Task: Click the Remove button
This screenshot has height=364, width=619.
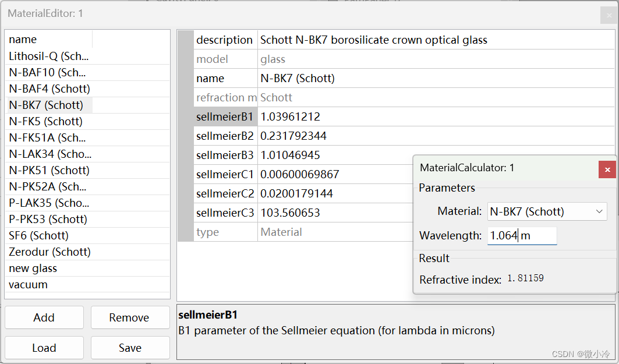Action: (130, 317)
